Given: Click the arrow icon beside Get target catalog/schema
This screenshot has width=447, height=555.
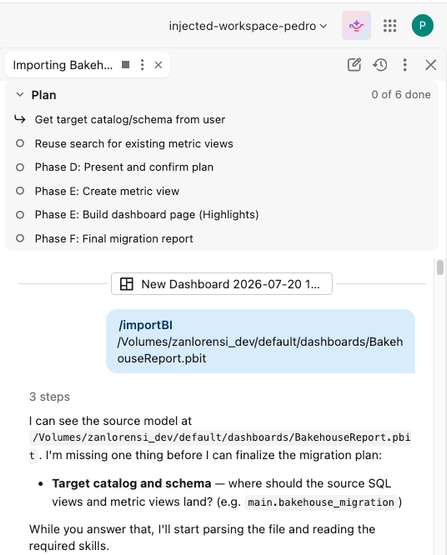Looking at the screenshot, I should pyautogui.click(x=20, y=120).
